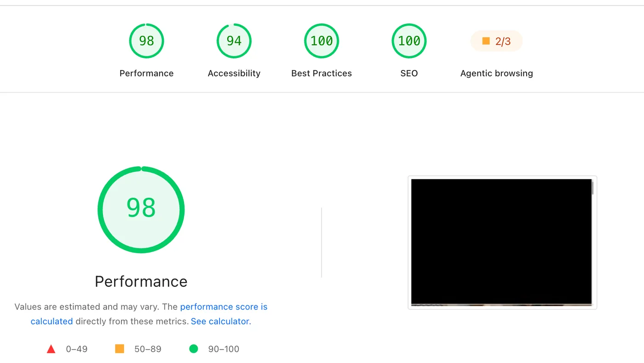The image size is (644, 363).
Task: Click the final page screenshot thumbnail
Action: pos(502,242)
